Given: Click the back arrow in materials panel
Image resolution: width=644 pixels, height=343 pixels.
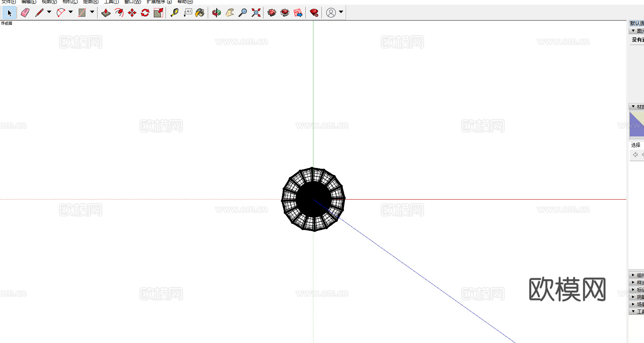Looking at the screenshot, I should click(x=635, y=155).
